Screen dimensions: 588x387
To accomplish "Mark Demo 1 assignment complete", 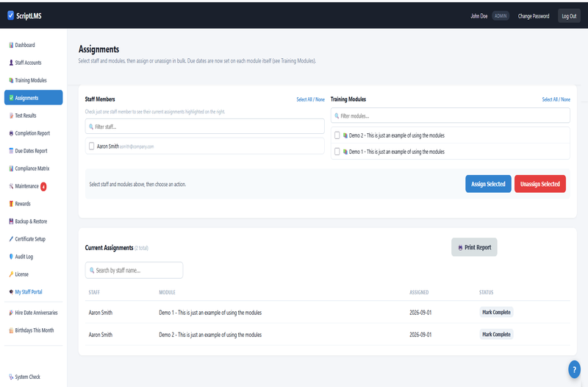I will [497, 312].
